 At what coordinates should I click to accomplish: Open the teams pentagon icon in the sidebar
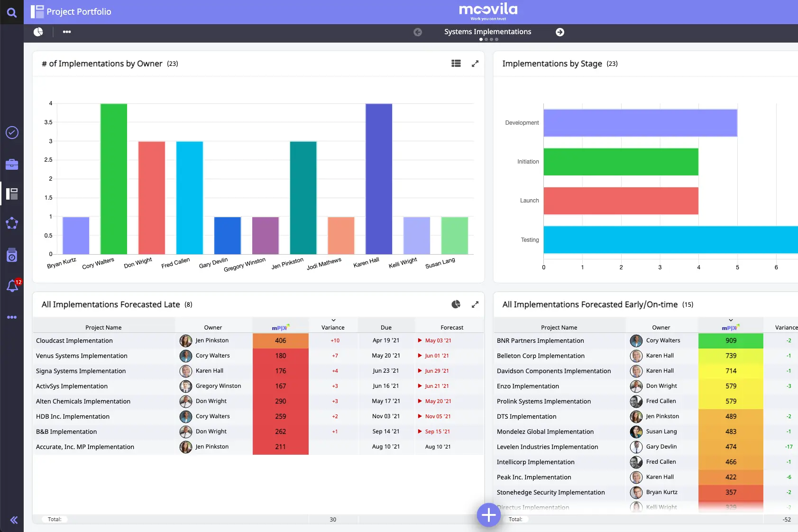(12, 223)
